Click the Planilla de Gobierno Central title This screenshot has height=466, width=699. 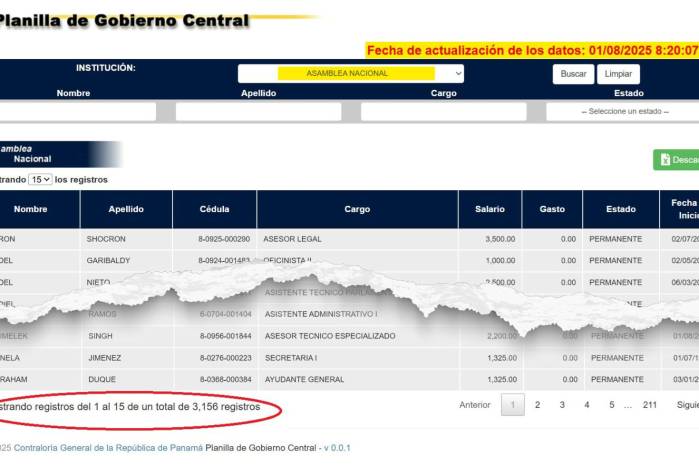coord(123,21)
